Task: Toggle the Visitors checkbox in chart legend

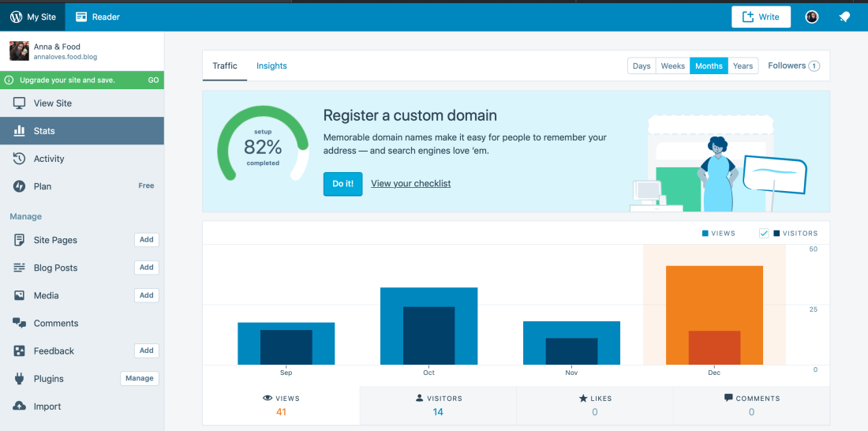Action: [x=764, y=234]
